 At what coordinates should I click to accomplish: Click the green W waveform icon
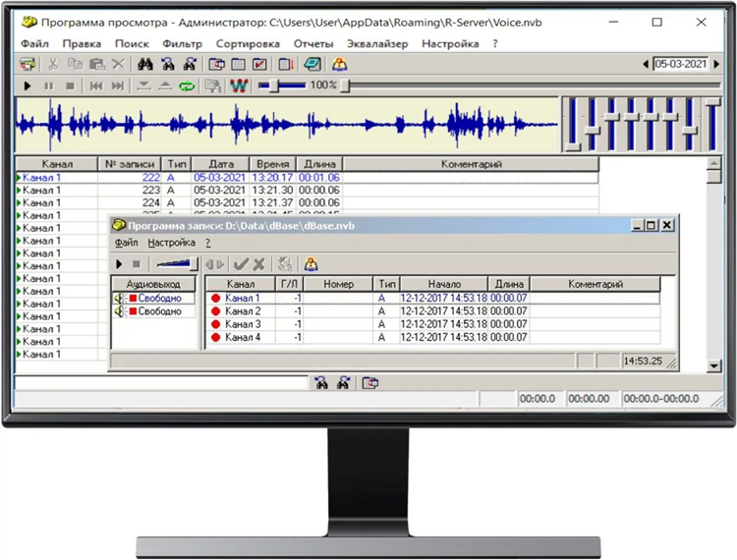(239, 86)
